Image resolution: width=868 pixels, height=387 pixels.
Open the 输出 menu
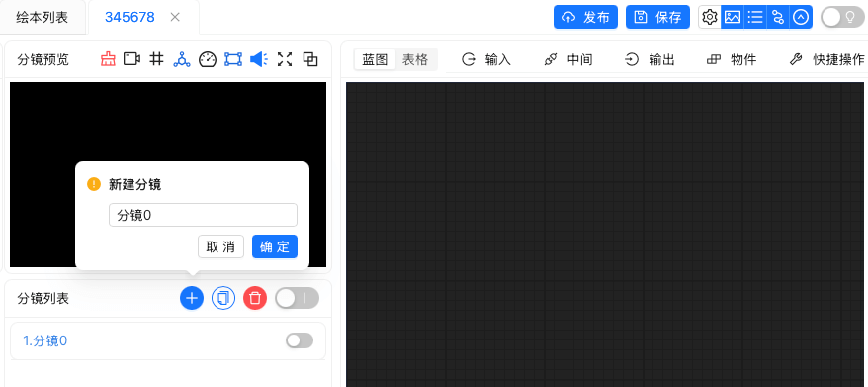650,59
